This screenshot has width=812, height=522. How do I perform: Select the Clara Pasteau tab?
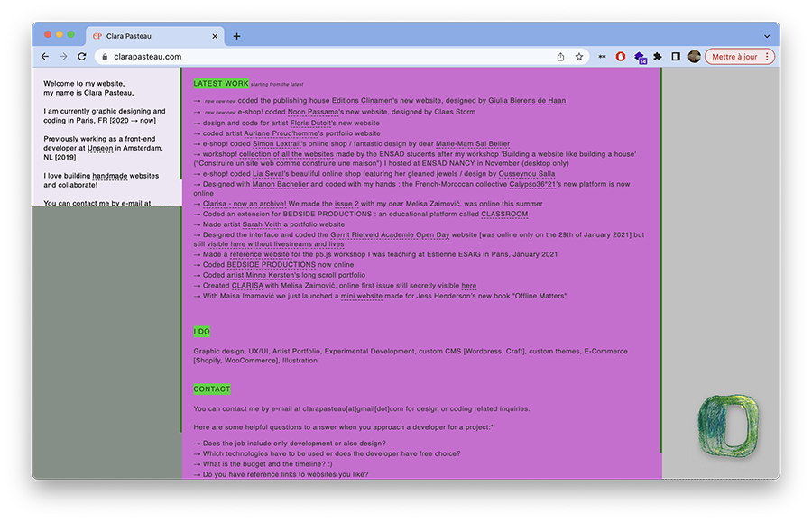(154, 36)
